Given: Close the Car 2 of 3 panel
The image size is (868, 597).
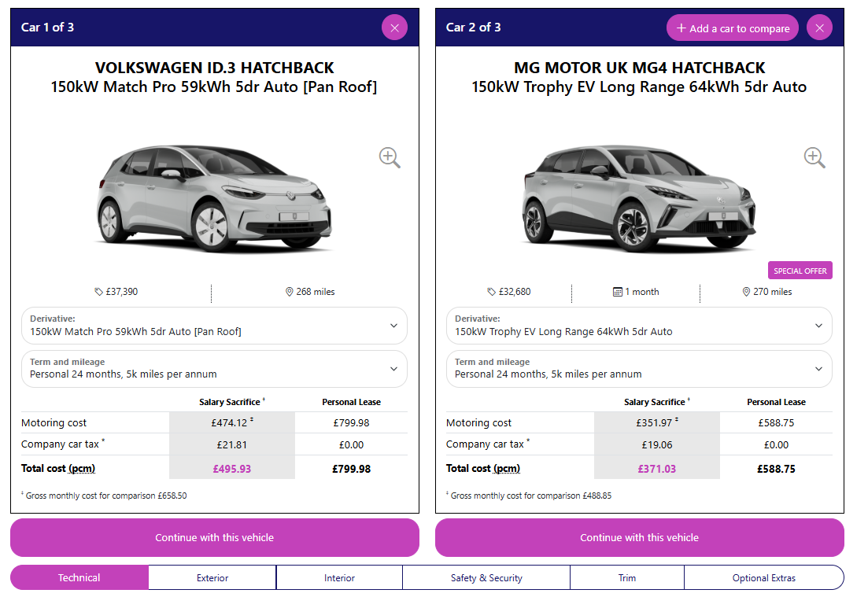Looking at the screenshot, I should (819, 28).
